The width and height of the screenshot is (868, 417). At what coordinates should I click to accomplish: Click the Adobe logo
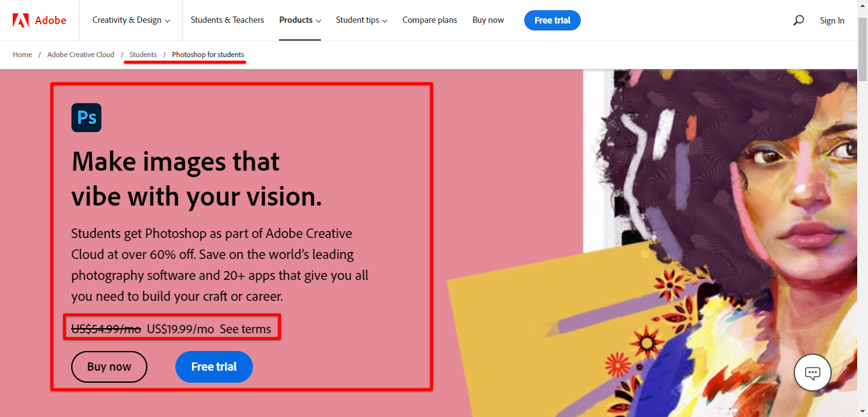click(39, 20)
